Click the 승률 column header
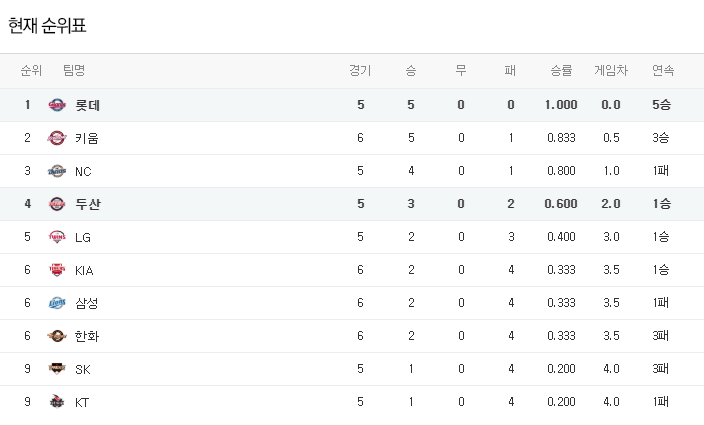Viewport: 704px width, 425px height. pyautogui.click(x=561, y=71)
